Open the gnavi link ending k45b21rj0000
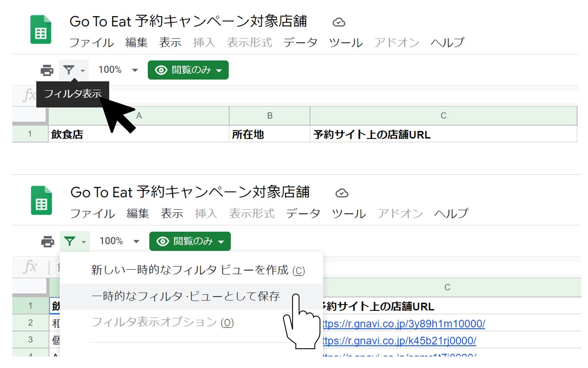 (399, 340)
